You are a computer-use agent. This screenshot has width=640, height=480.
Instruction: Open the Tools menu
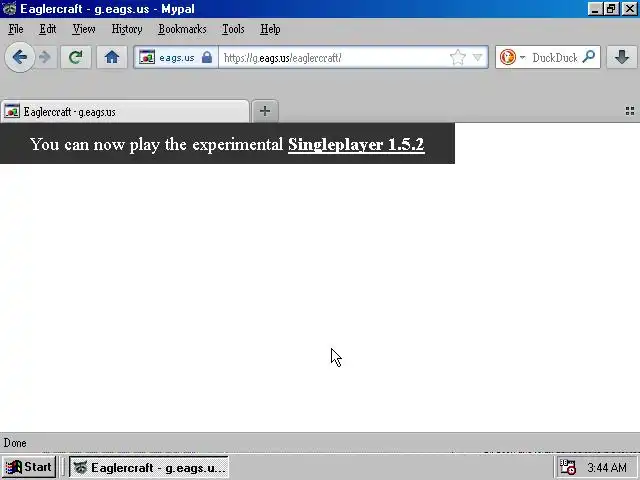point(233,29)
